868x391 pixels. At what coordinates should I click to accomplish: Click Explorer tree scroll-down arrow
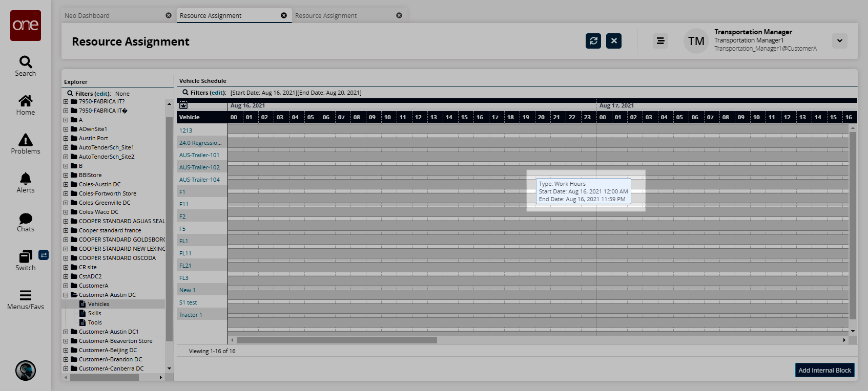click(169, 368)
